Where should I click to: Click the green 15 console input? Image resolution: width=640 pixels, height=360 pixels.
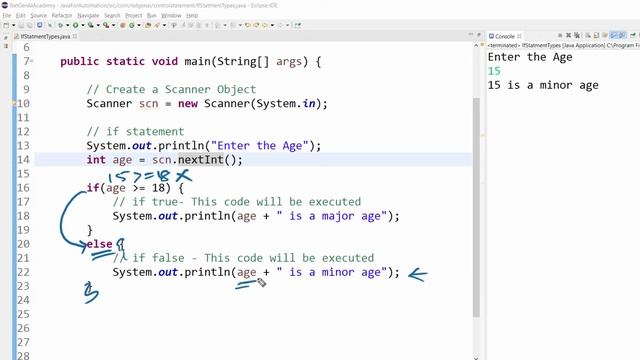[494, 71]
